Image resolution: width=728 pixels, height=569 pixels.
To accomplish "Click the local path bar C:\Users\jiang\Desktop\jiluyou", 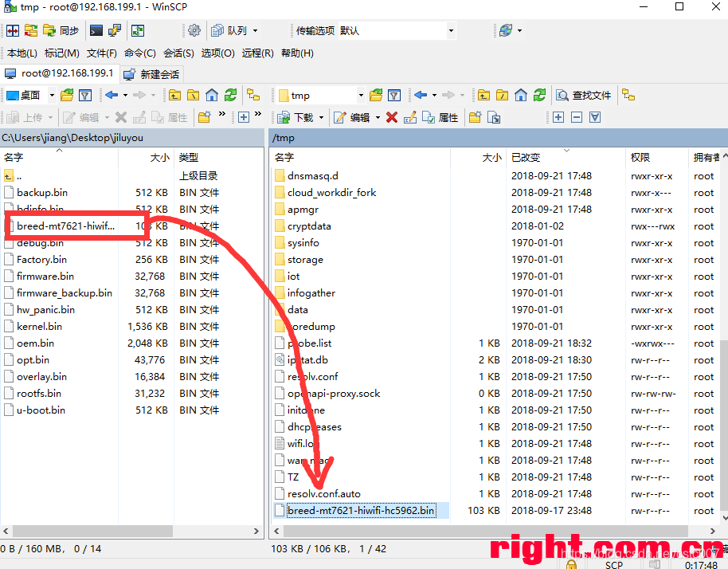I will tap(132, 138).
